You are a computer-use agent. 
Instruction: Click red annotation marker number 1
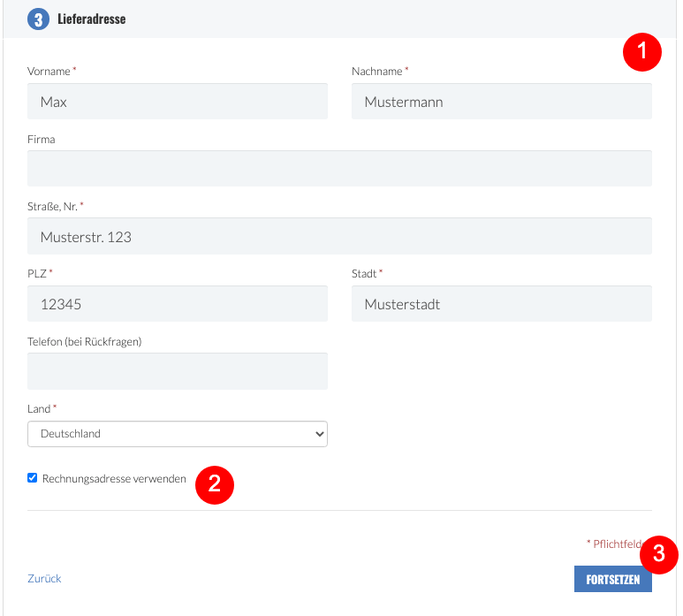point(642,52)
